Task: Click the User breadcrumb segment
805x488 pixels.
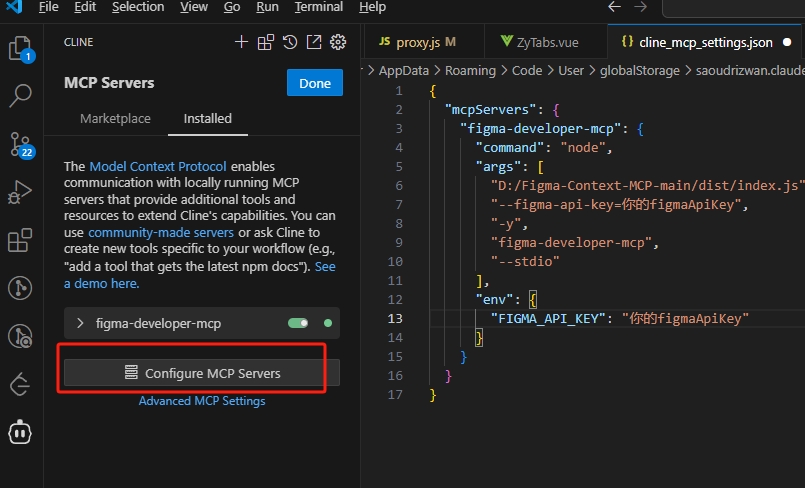Action: point(571,70)
